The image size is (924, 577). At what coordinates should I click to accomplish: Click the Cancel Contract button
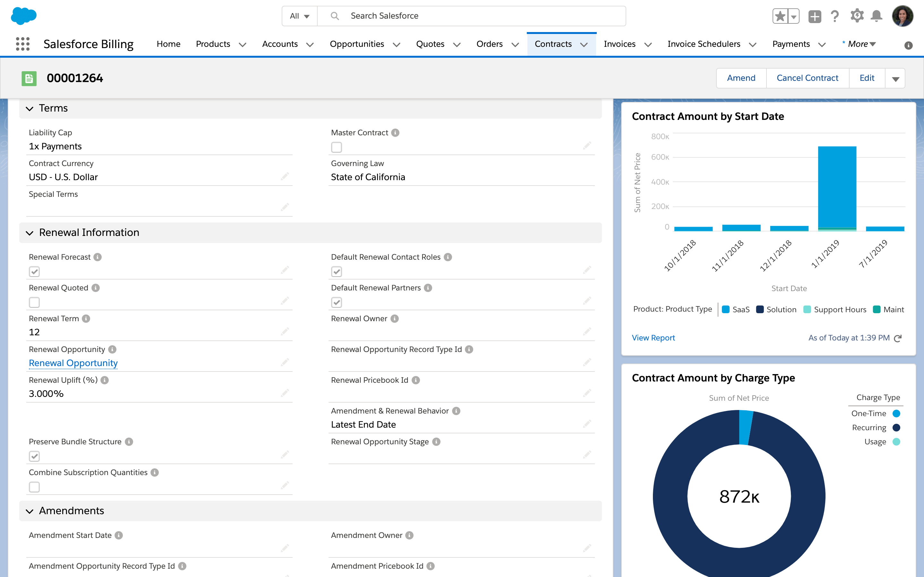807,78
